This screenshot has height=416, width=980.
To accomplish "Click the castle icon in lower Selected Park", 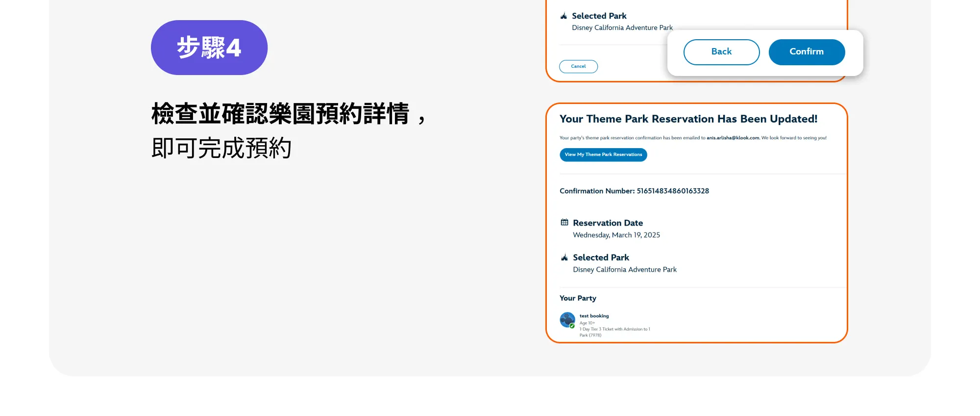I will tap(564, 257).
